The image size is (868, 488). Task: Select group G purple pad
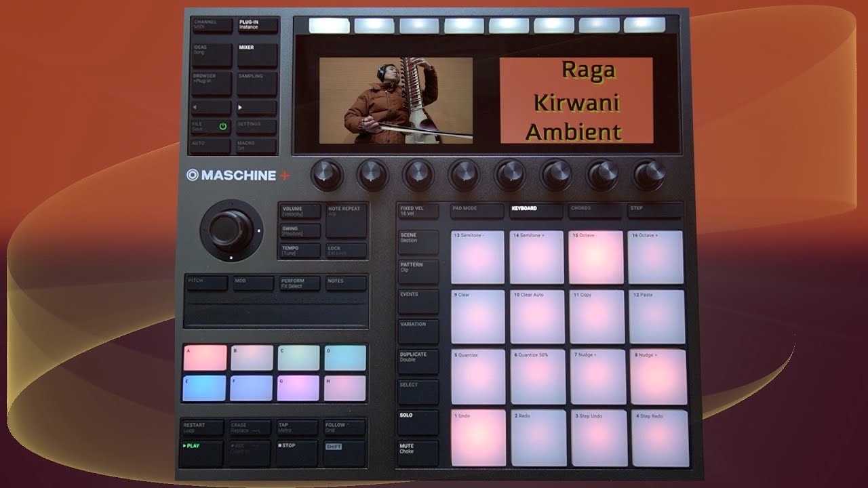click(298, 388)
